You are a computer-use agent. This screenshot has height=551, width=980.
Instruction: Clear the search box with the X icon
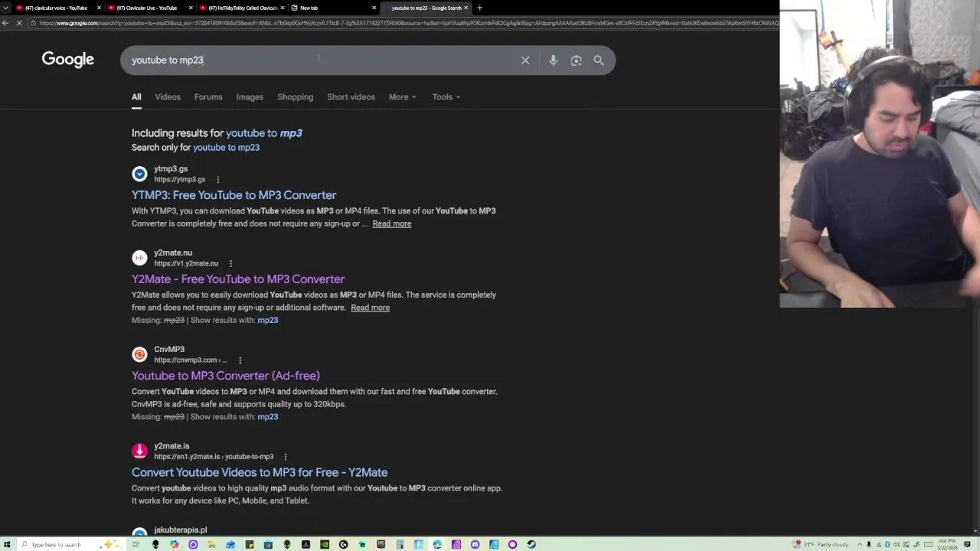(x=525, y=60)
